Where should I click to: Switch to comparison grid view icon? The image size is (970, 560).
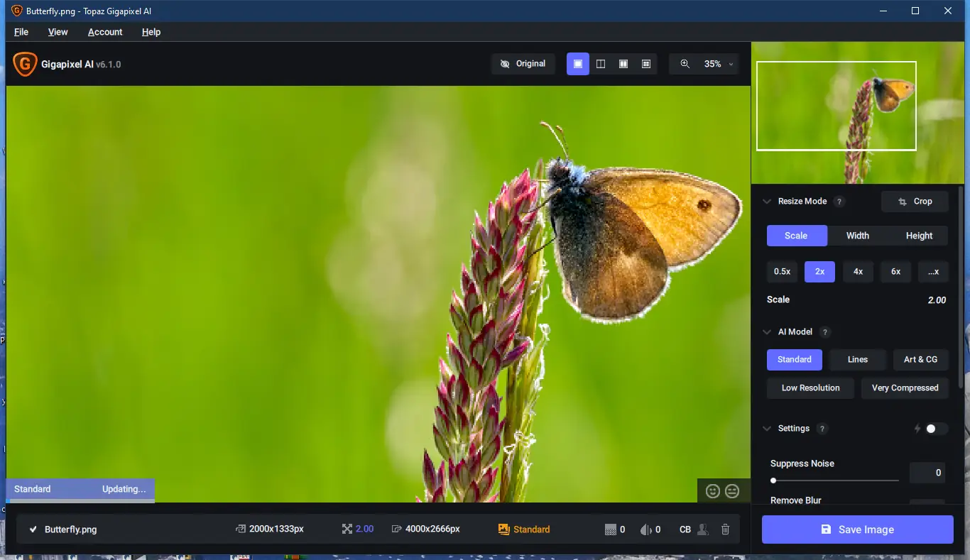646,64
